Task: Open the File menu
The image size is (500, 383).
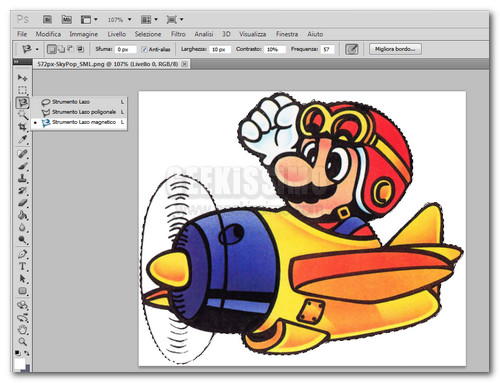Action: [x=22, y=34]
